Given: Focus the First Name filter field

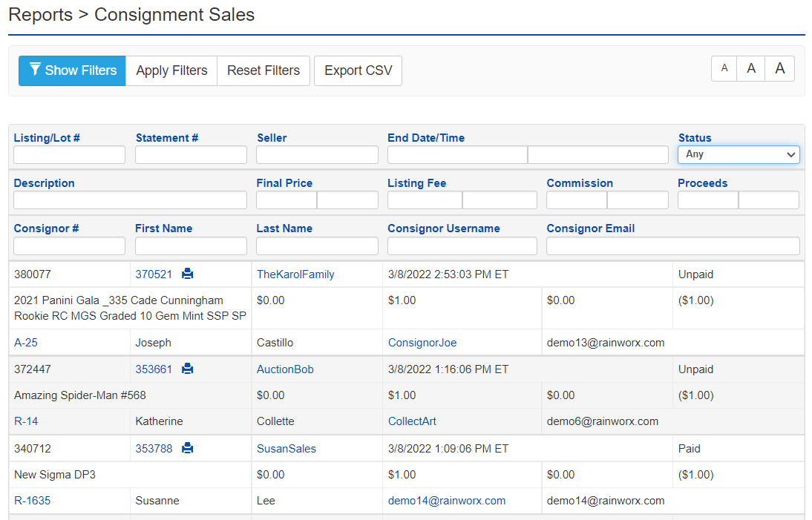Looking at the screenshot, I should 191,246.
